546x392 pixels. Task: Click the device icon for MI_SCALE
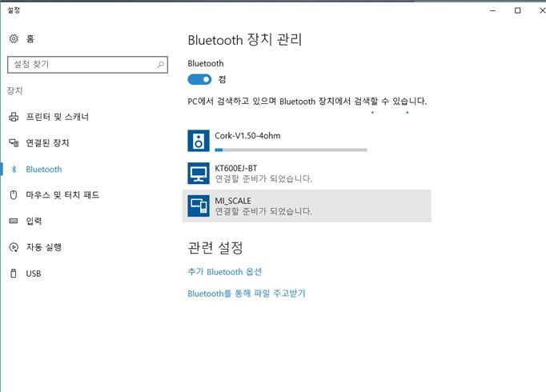[x=199, y=206]
